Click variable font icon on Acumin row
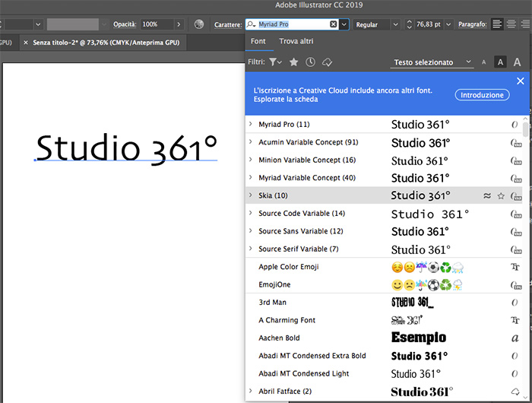 pos(516,143)
